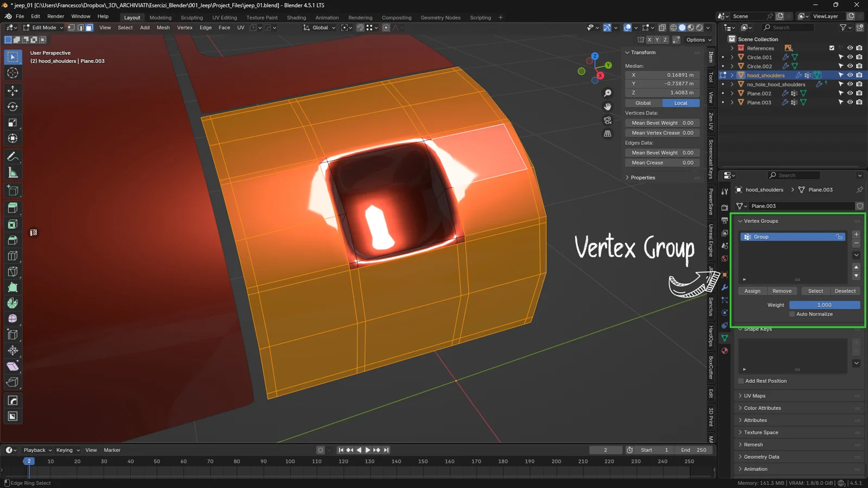Click the zoom view magnifier icon

pos(608,93)
